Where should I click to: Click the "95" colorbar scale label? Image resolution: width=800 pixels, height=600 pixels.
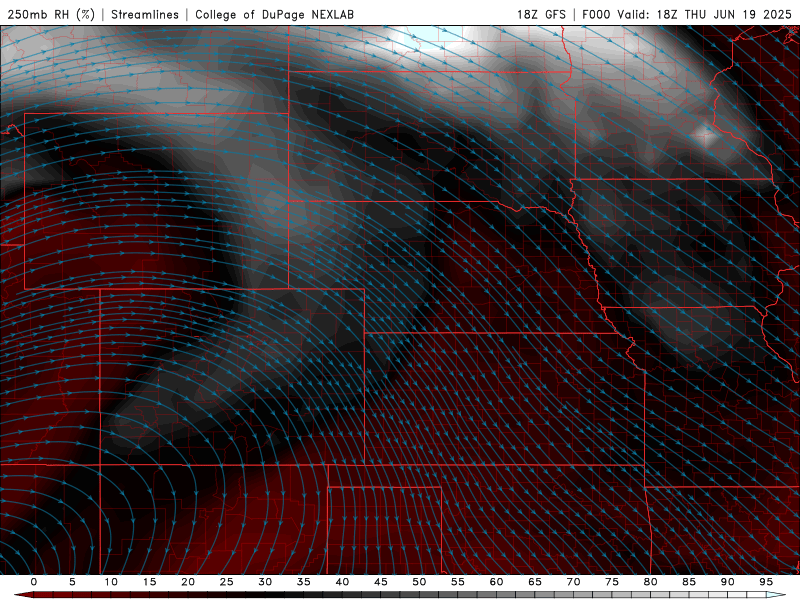point(766,582)
